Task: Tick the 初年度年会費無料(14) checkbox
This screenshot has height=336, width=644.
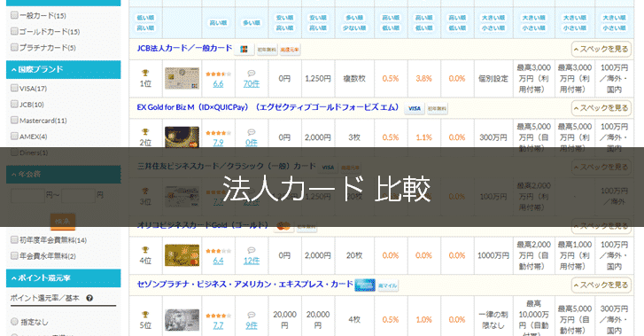Action: click(x=14, y=239)
